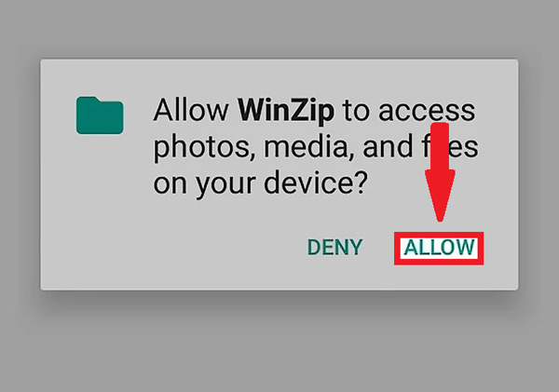Click the word "Allow" starting the message

tap(191, 110)
